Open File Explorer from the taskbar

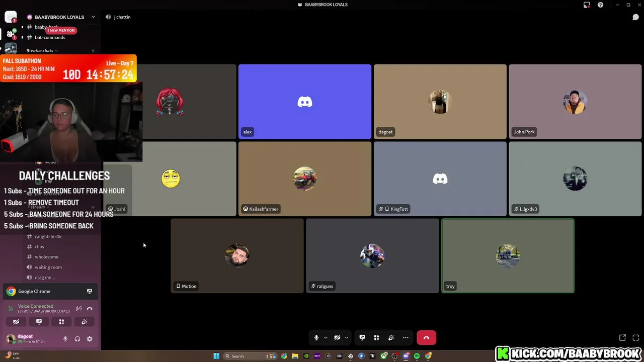coord(295,356)
